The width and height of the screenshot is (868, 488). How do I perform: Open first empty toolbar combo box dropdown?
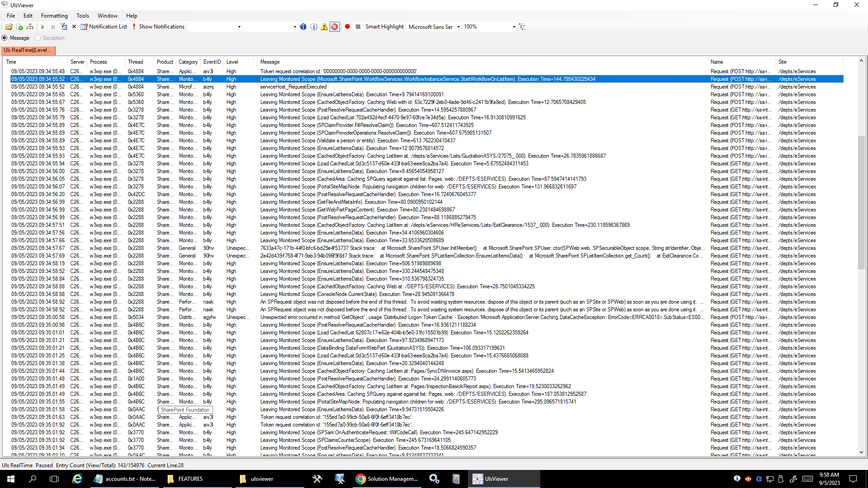[x=239, y=27]
